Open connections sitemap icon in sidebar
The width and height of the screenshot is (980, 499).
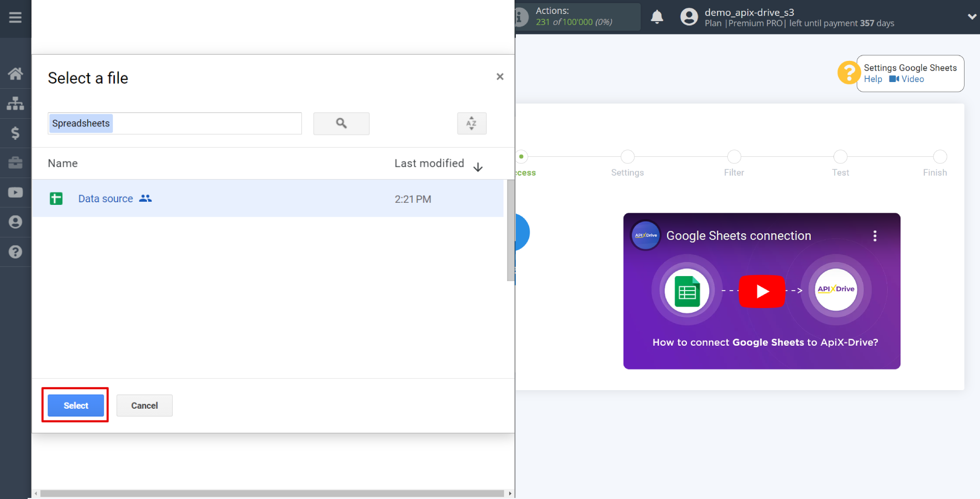coord(15,103)
